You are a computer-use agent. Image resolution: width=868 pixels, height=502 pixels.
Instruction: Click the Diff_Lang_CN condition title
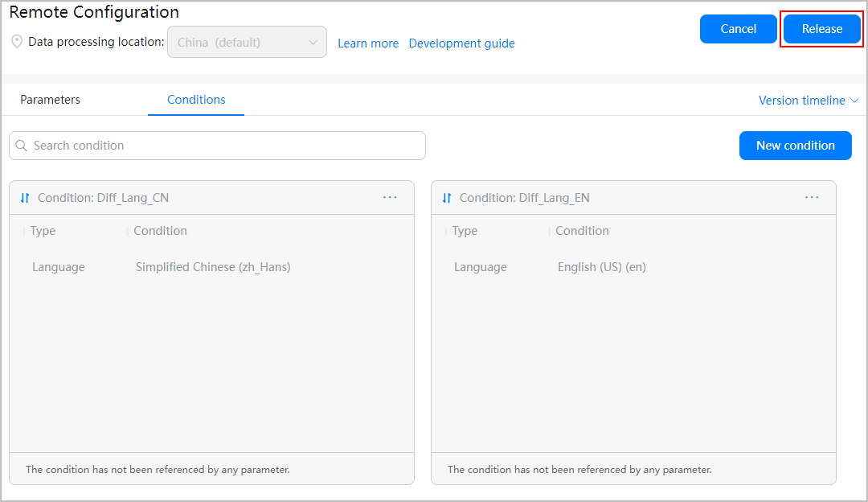(x=103, y=198)
